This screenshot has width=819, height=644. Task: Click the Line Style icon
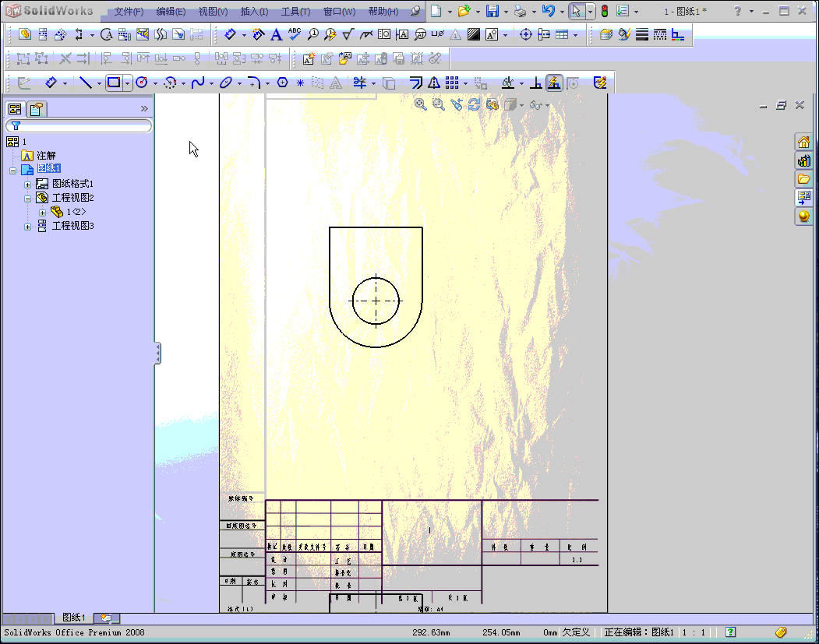click(660, 34)
